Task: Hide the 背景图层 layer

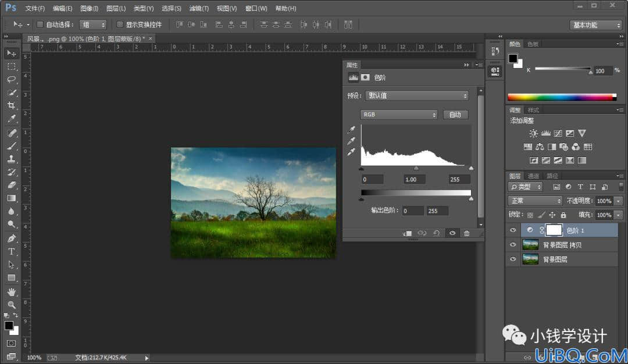Action: (513, 259)
